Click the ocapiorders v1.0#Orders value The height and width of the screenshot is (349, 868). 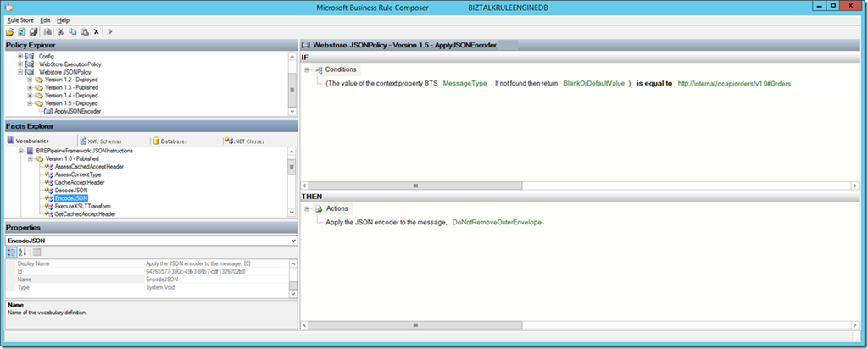(x=734, y=84)
